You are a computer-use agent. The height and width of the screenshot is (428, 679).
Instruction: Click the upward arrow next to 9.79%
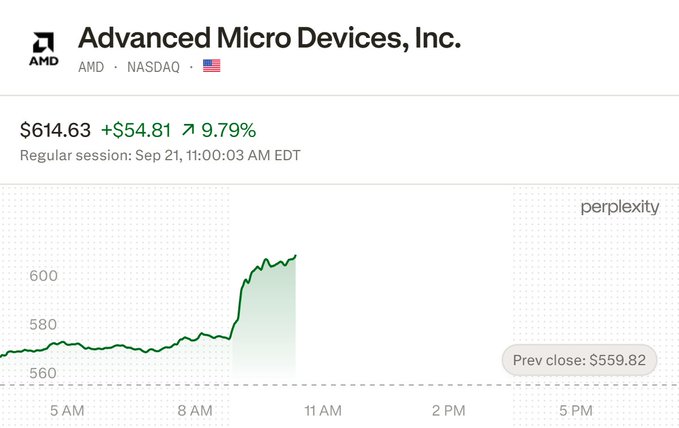pyautogui.click(x=188, y=130)
